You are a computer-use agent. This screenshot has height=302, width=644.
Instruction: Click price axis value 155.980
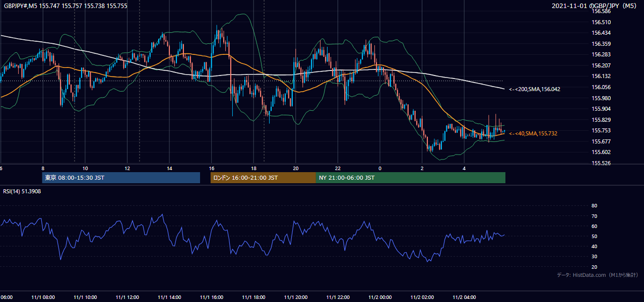[601, 98]
